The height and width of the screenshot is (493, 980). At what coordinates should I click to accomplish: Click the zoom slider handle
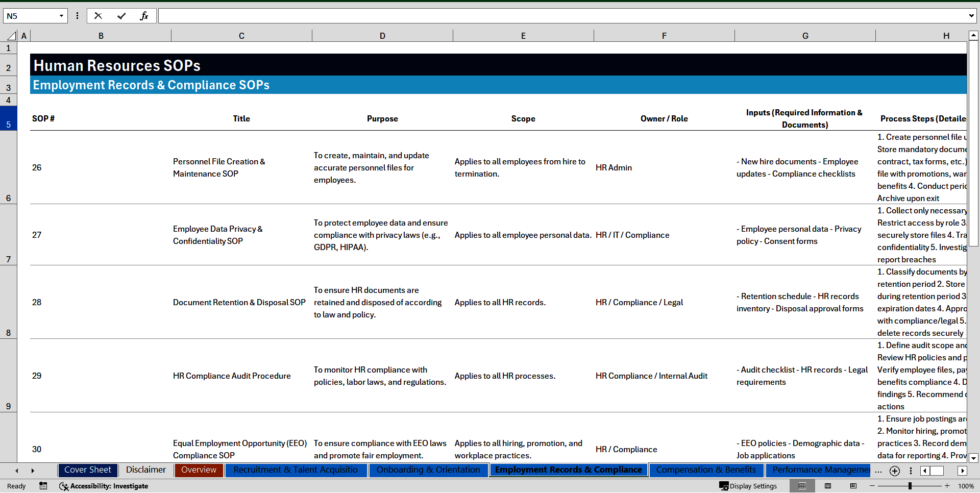[x=910, y=486]
